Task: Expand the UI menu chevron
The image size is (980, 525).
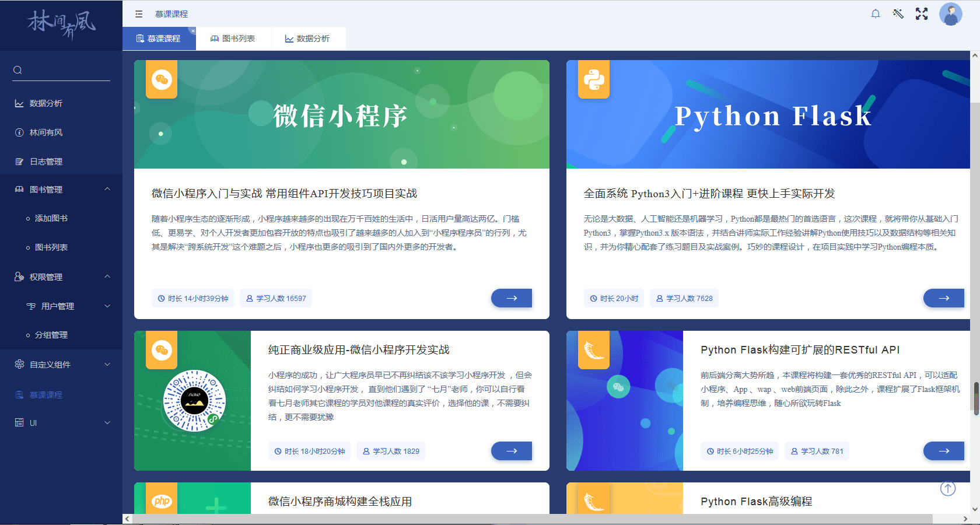Action: click(x=107, y=422)
